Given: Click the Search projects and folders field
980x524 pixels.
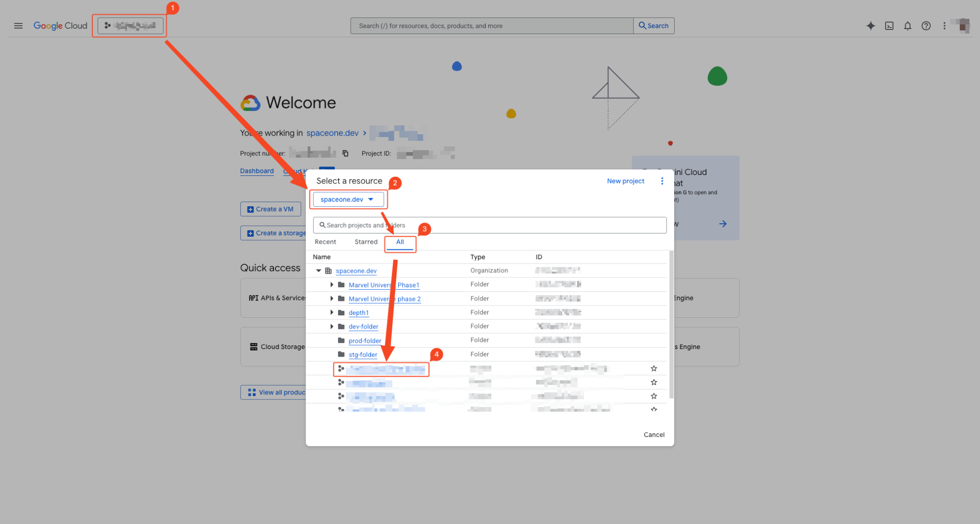Looking at the screenshot, I should point(490,225).
